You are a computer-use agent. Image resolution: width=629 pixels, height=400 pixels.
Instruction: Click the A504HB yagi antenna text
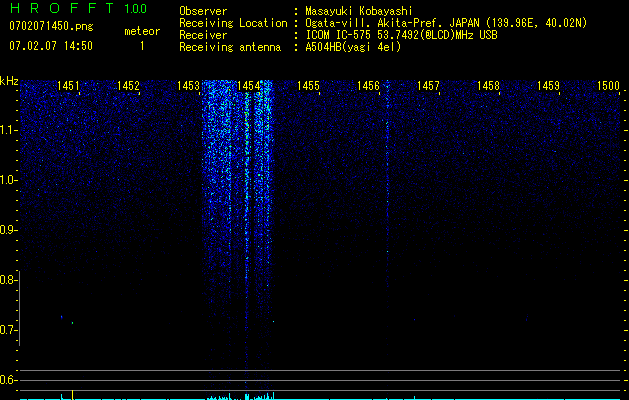353,47
